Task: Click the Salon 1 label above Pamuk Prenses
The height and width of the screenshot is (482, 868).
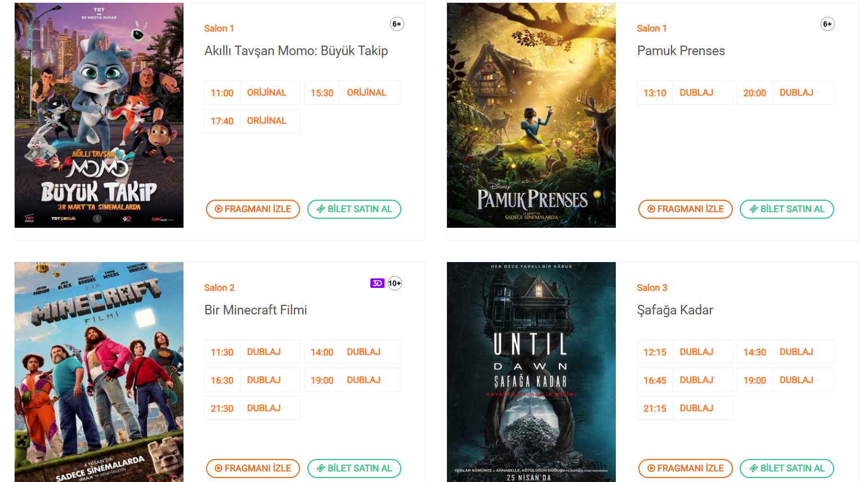Action: [x=652, y=29]
